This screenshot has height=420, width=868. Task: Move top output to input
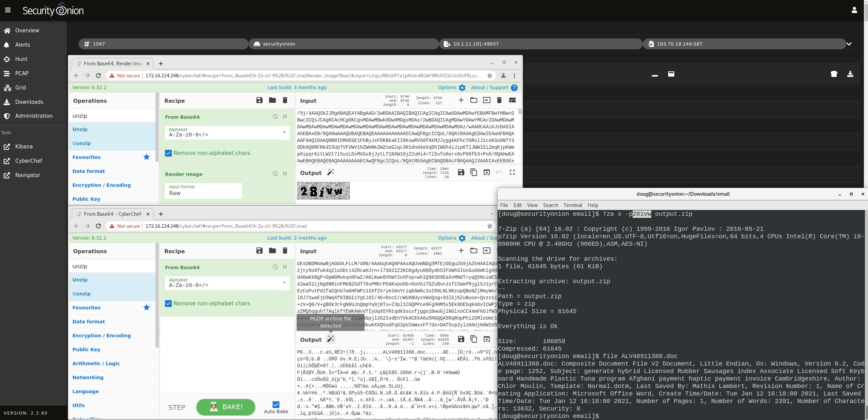(486, 172)
